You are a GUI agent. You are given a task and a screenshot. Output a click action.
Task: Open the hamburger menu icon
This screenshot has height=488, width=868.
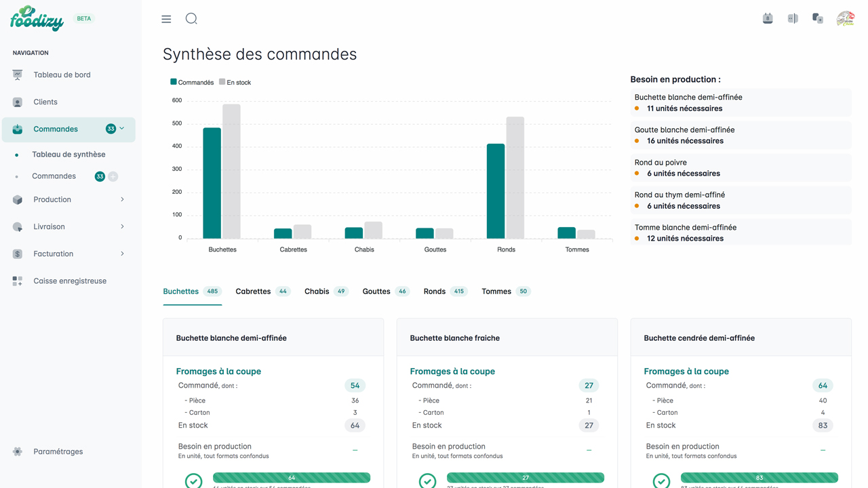point(166,19)
